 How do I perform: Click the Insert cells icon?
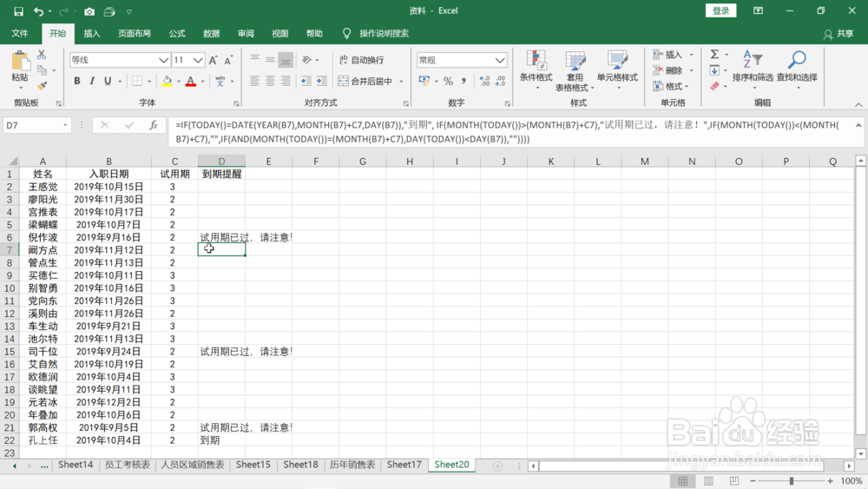pos(658,54)
